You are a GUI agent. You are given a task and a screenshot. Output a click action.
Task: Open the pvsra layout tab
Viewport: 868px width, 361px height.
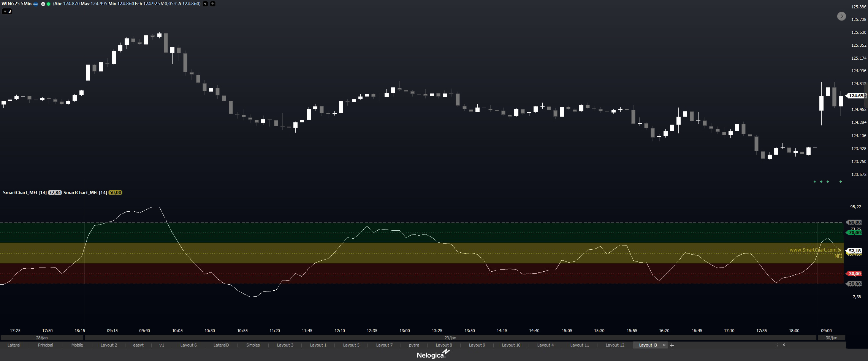[x=414, y=345]
